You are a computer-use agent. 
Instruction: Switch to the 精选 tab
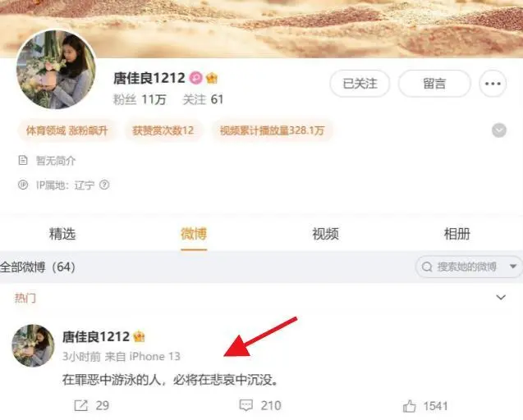(x=62, y=234)
